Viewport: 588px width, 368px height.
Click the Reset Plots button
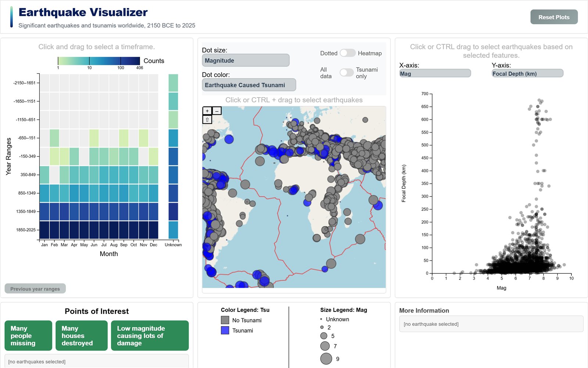tap(554, 17)
